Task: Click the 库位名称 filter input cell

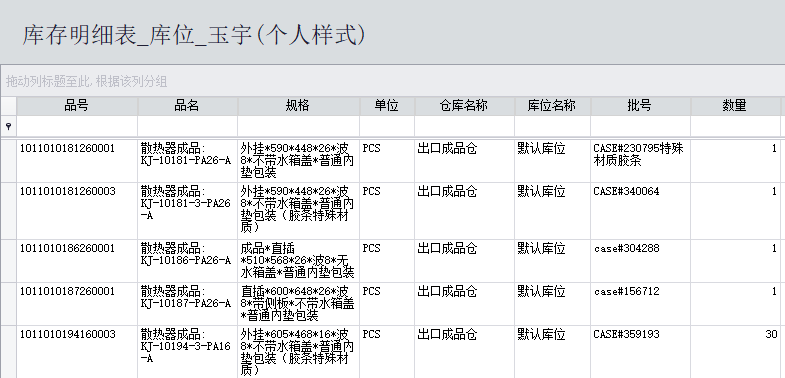Action: click(552, 127)
